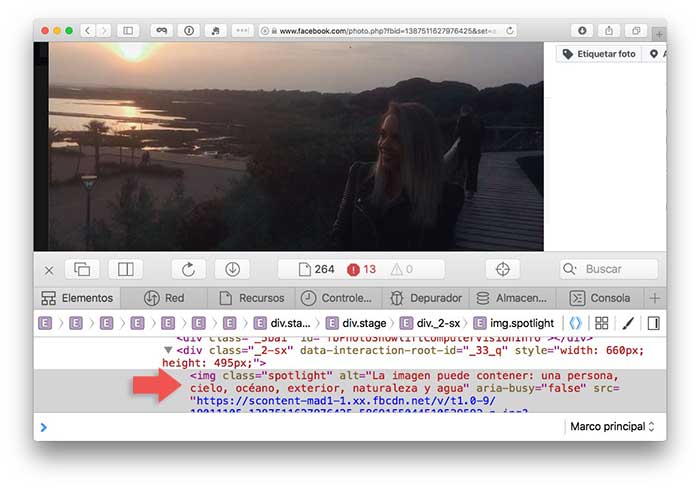Viewport: 700px width, 489px height.
Task: Click the glasses extension icon in toolbar
Action: pos(162,30)
